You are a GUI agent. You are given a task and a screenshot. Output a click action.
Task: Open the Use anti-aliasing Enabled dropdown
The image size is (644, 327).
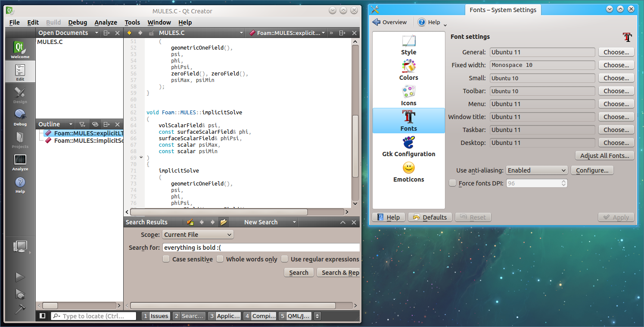pyautogui.click(x=537, y=170)
